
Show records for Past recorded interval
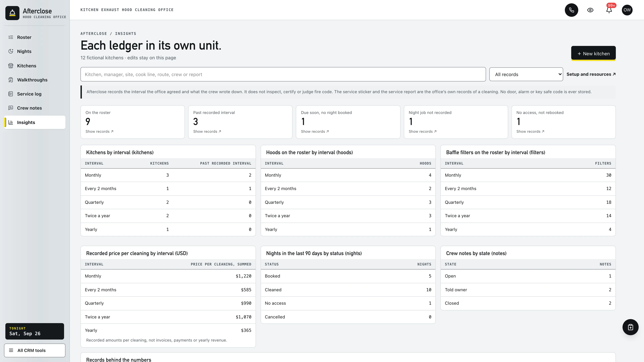tap(207, 131)
